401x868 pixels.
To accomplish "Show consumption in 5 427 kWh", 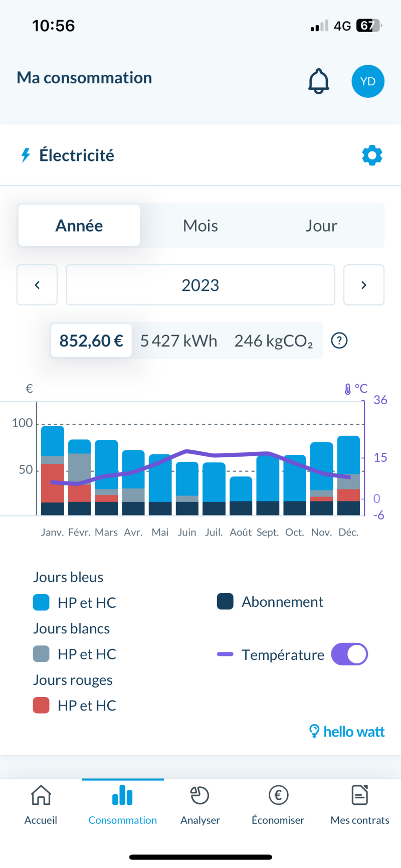I will pos(179,341).
